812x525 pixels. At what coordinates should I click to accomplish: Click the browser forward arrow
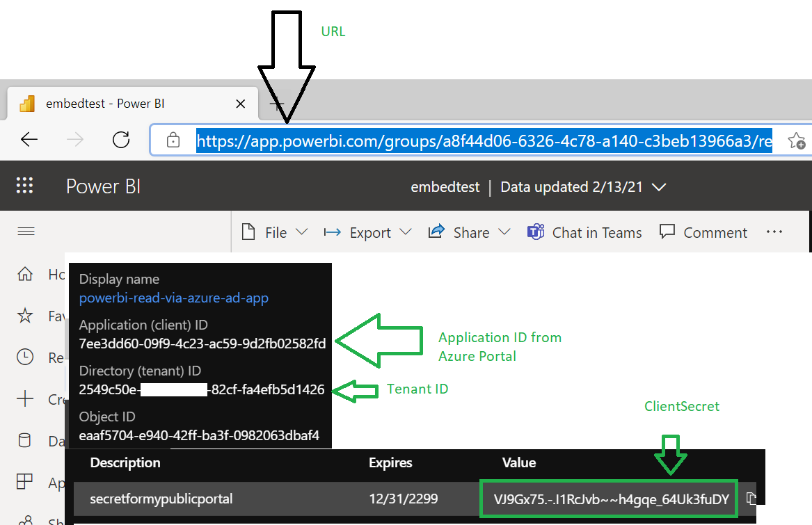tap(75, 139)
